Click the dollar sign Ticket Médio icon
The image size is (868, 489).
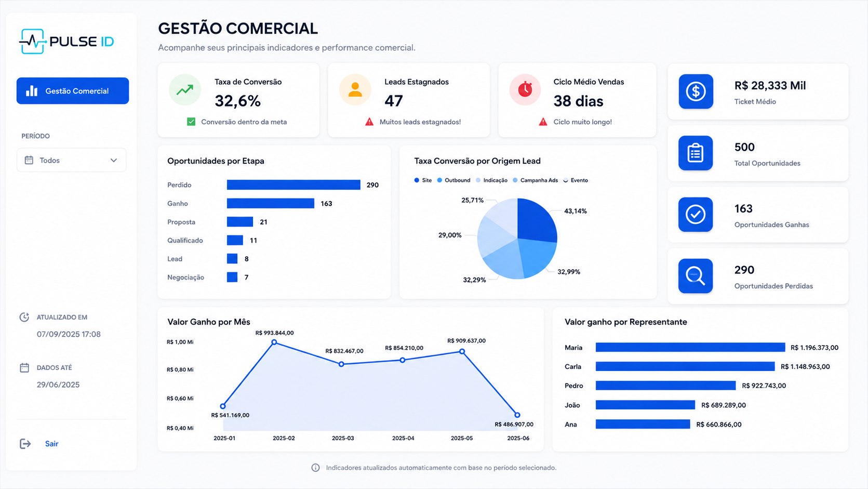[696, 91]
